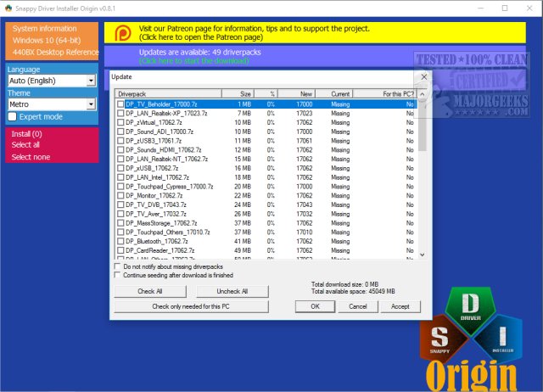Screen dimensions: 543x392
Task: Sort list by New column header
Action: (297, 94)
